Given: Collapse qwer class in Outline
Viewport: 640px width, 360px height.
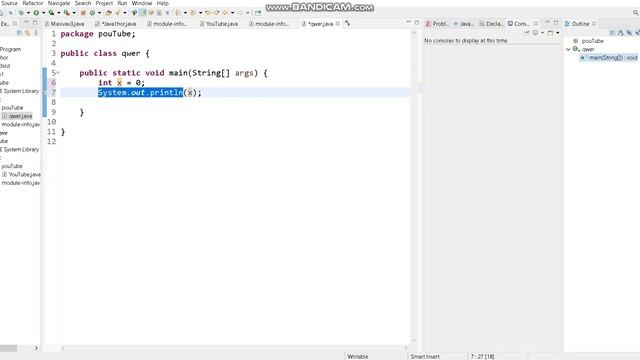Looking at the screenshot, I should [x=568, y=49].
